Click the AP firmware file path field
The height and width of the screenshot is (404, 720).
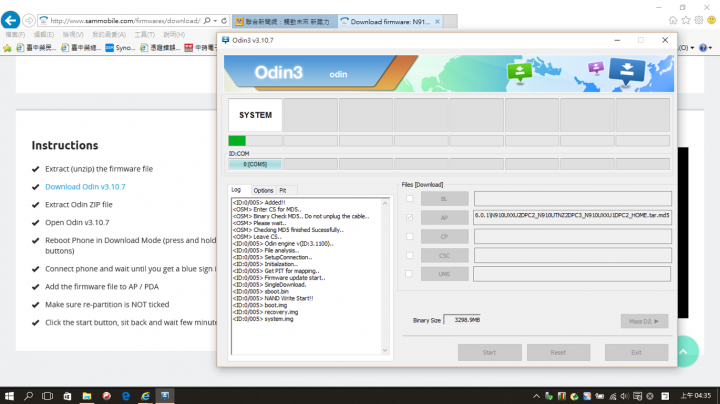click(x=573, y=217)
